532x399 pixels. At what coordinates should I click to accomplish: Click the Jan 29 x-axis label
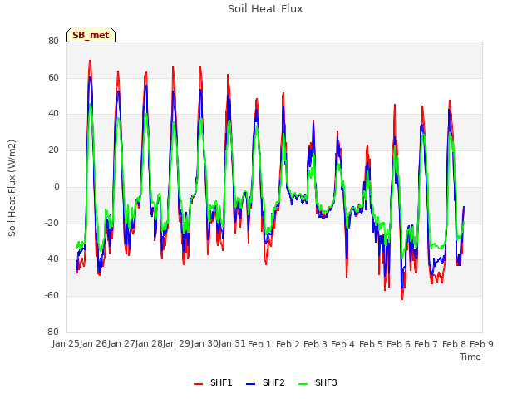coord(175,343)
